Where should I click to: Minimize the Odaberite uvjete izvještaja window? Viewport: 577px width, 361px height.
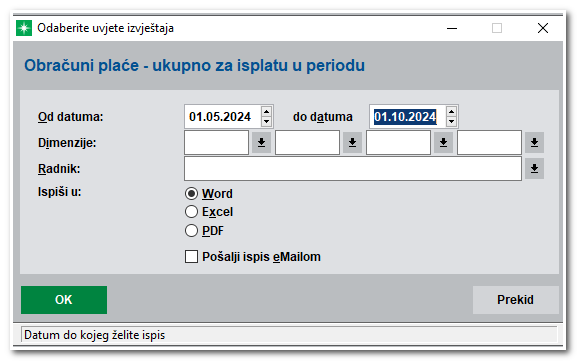click(452, 28)
